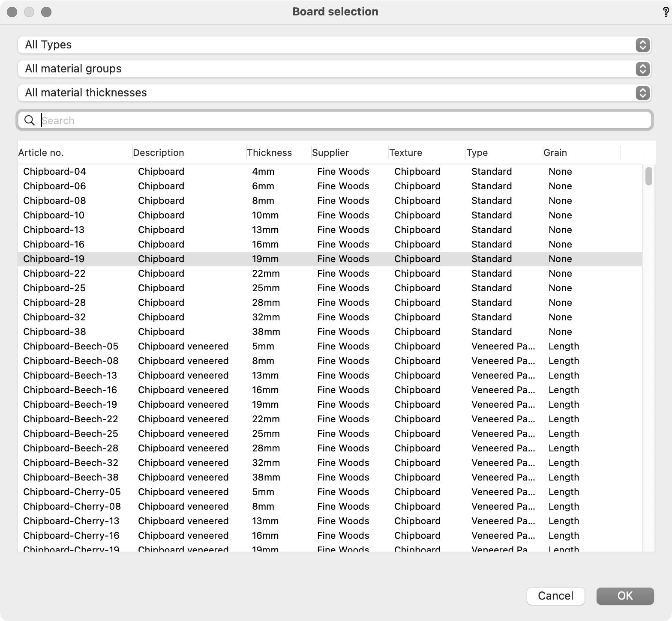Select highlighted row Chipboard-19
The height and width of the screenshot is (621, 672).
tap(330, 259)
